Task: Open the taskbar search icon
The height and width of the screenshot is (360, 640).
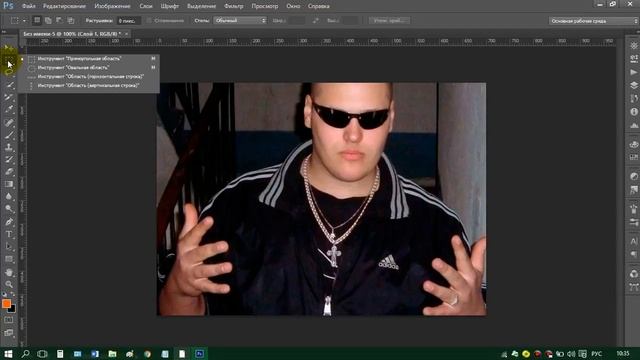Action: (25, 353)
